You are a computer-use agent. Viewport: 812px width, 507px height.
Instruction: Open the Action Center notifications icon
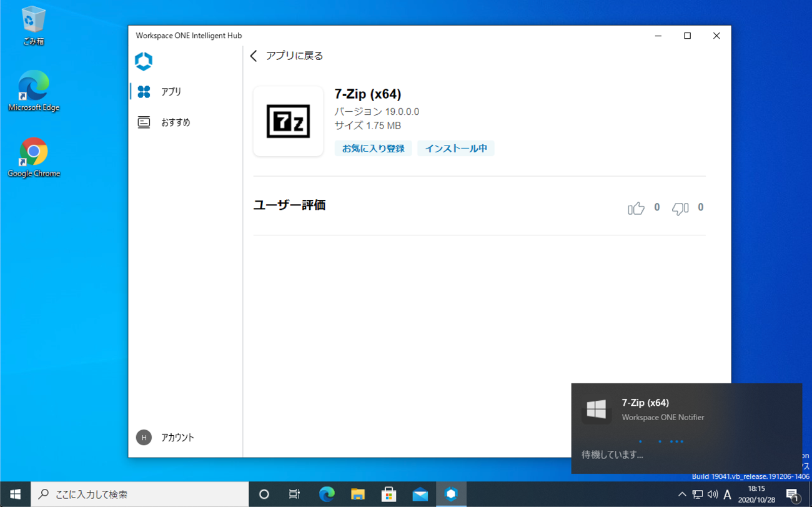coord(793,495)
